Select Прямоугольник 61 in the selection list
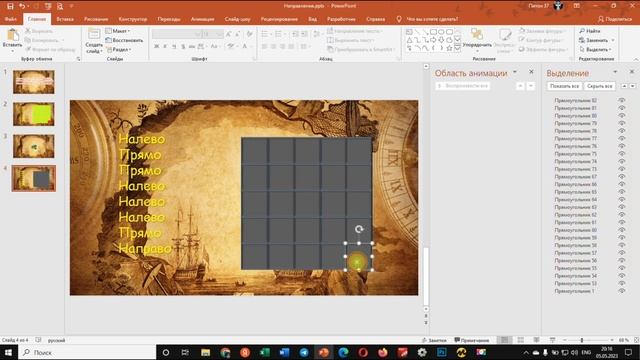 pos(576,222)
